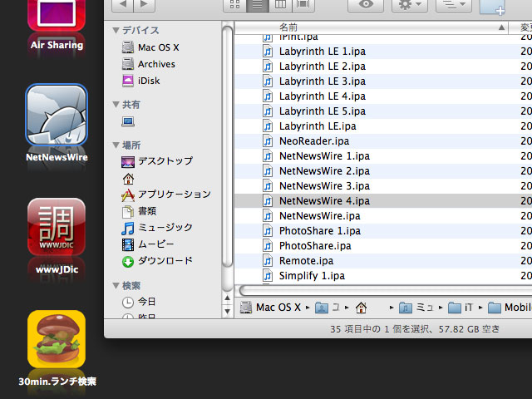
Task: Click the ミュ music folder in path bar
Action: [x=416, y=308]
